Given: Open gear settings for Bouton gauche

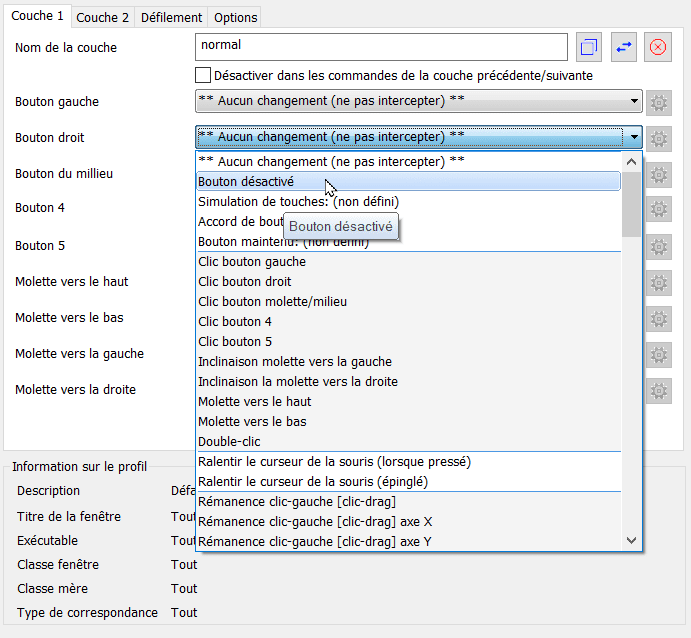Looking at the screenshot, I should tap(658, 102).
